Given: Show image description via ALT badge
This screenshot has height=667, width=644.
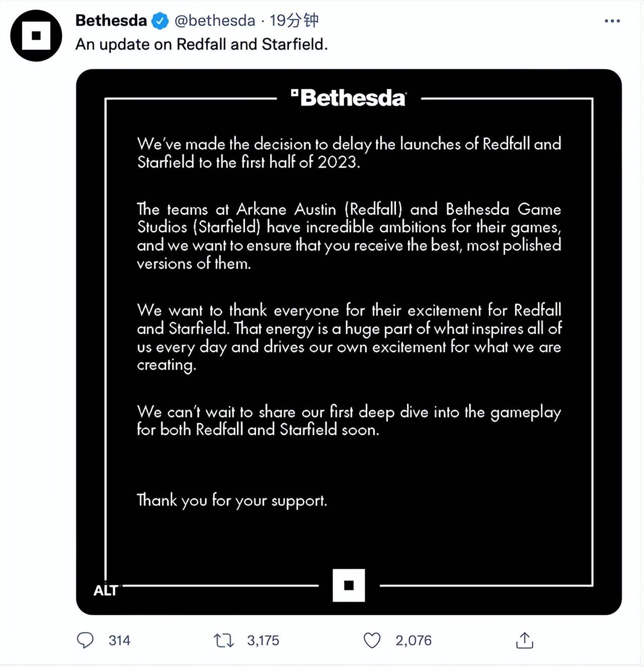Looking at the screenshot, I should coord(106,591).
